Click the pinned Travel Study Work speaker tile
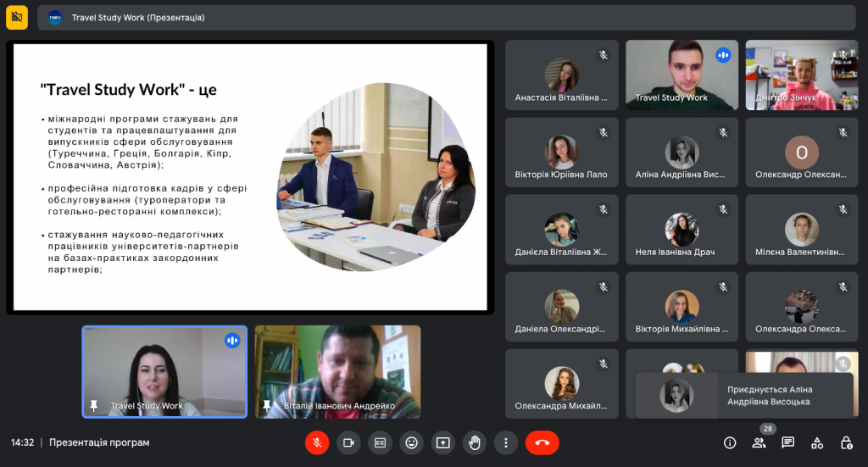This screenshot has height=467, width=868. [x=164, y=371]
